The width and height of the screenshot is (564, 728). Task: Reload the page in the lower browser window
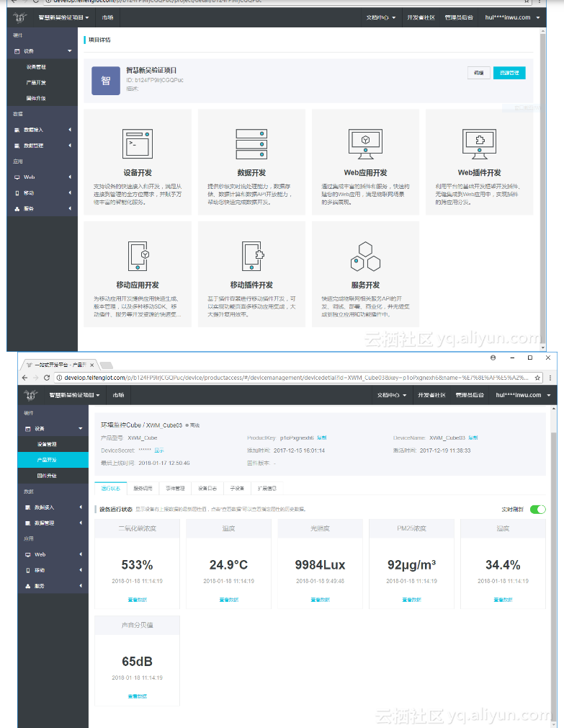tap(46, 378)
